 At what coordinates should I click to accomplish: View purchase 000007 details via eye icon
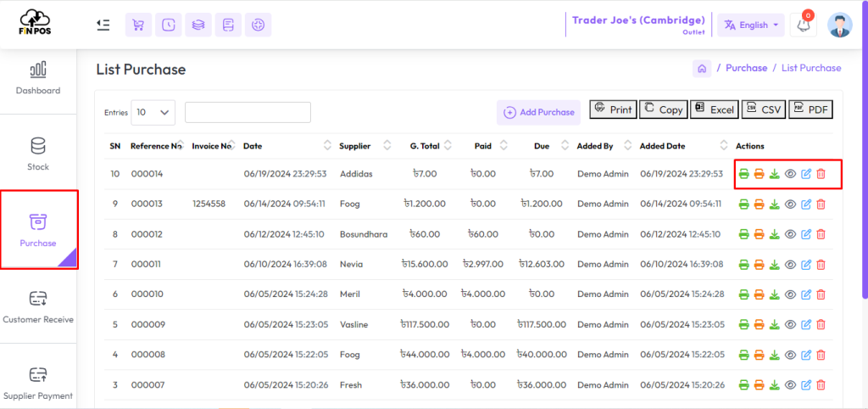[791, 384]
